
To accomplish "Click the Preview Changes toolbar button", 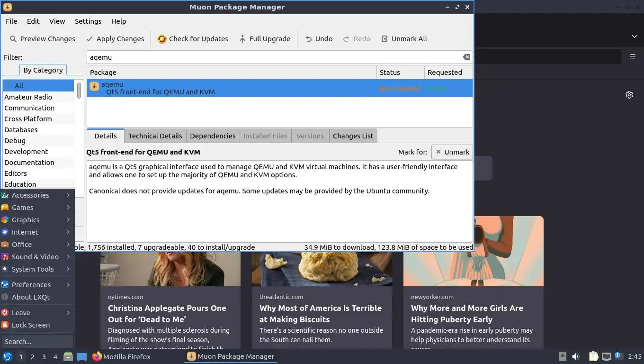I will click(42, 39).
